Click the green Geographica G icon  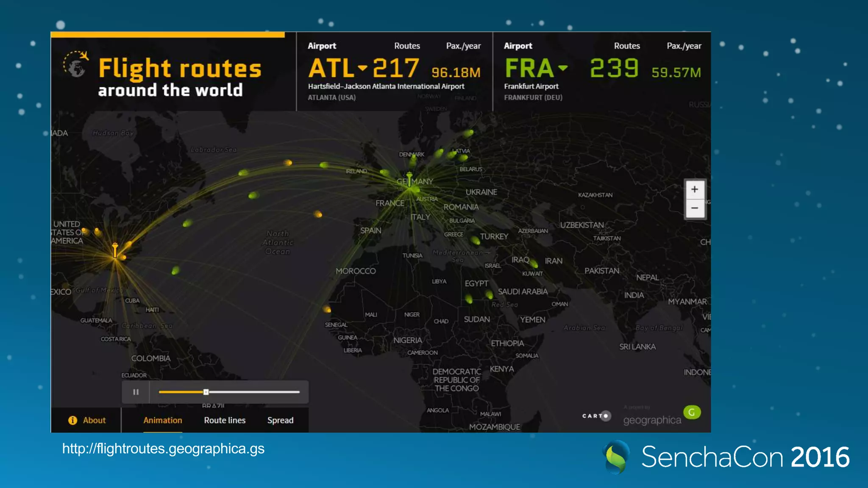click(692, 412)
